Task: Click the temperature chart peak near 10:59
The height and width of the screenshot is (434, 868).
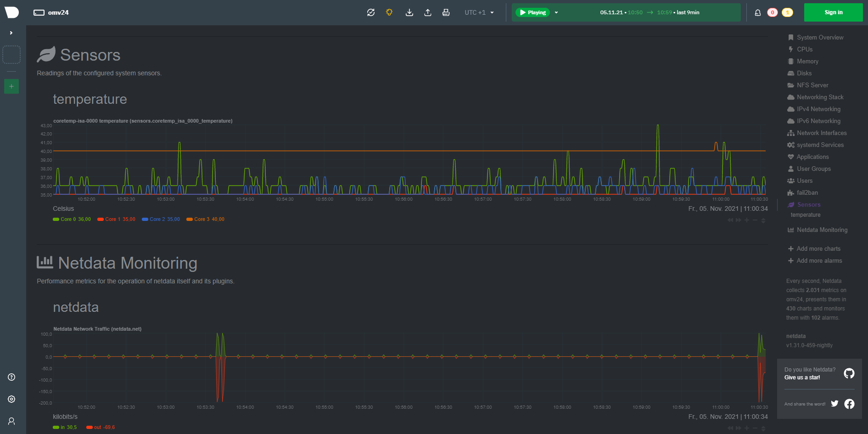Action: (658, 126)
